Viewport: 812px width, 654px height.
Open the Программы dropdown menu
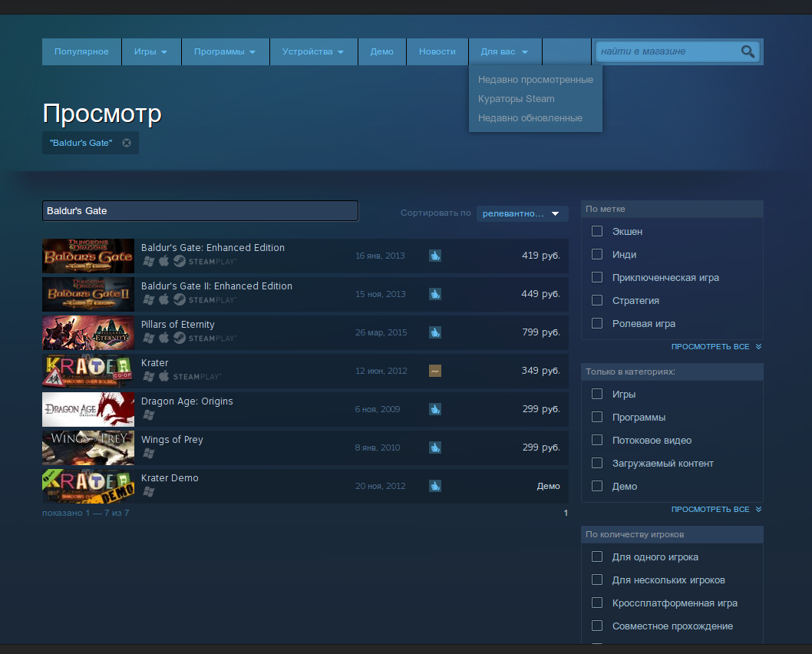[225, 51]
